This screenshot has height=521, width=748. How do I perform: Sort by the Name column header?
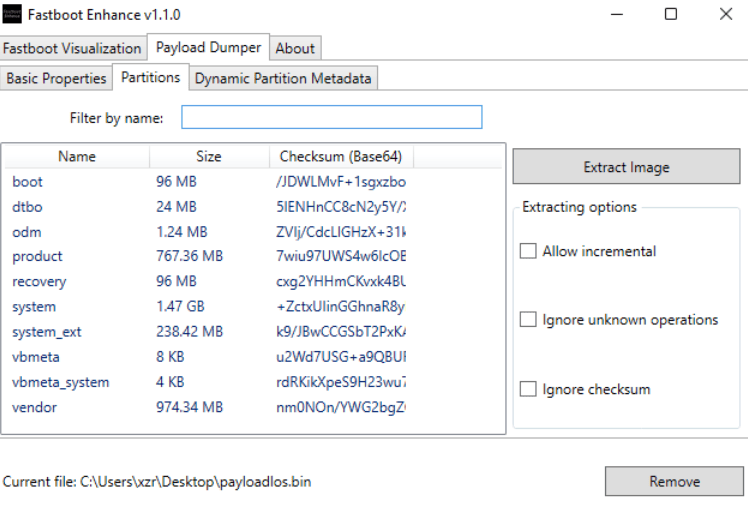coord(77,156)
